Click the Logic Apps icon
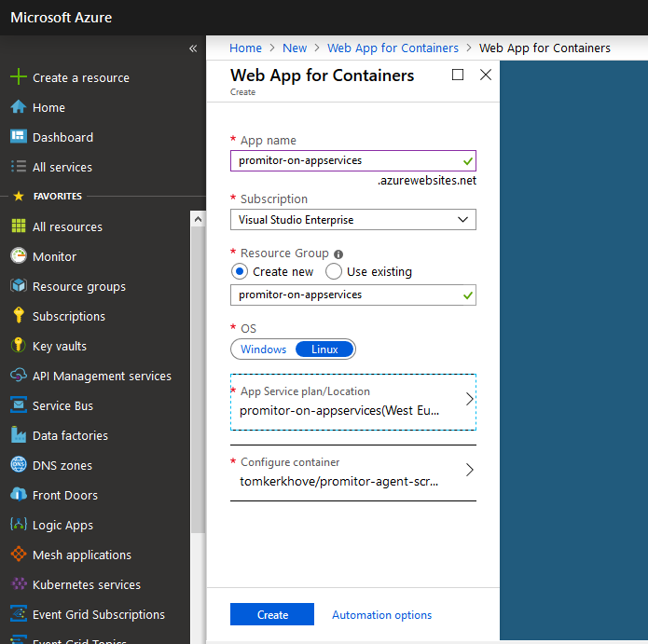Image resolution: width=648 pixels, height=644 pixels. pos(19,524)
